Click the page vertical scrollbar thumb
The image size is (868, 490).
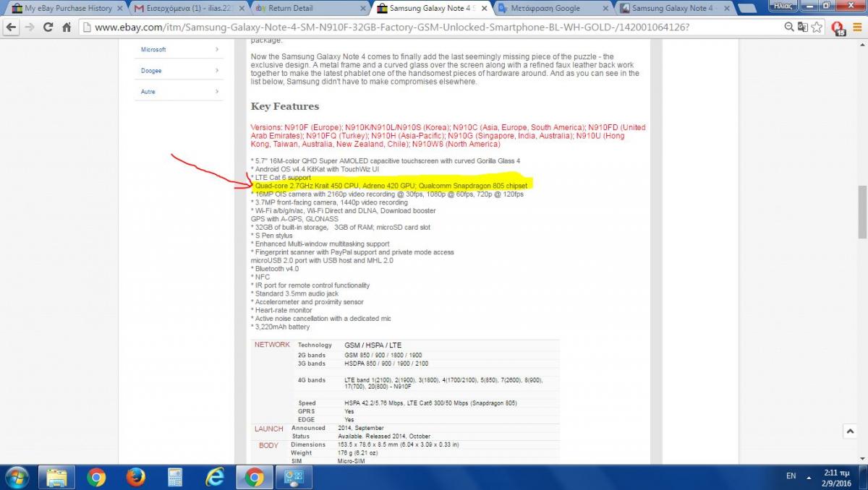862,212
